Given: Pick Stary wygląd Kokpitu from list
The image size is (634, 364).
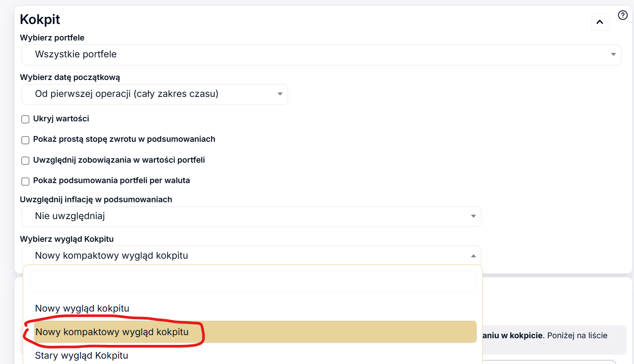Looking at the screenshot, I should [x=81, y=356].
